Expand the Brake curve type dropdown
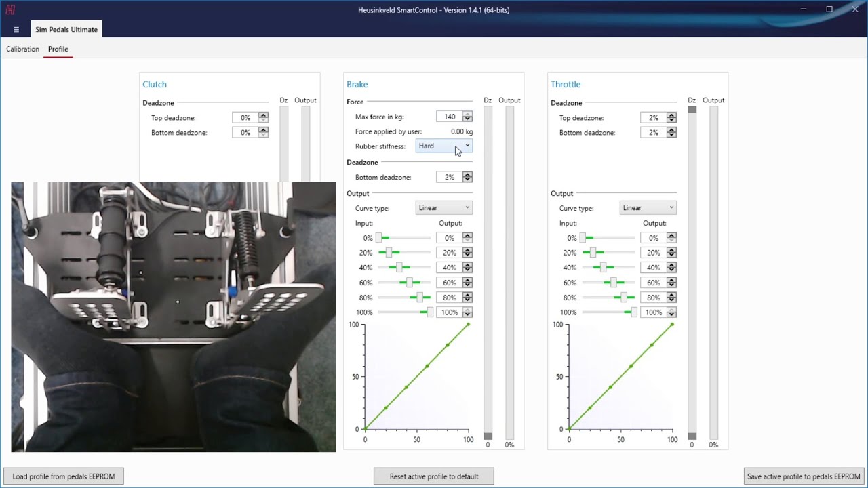 443,208
